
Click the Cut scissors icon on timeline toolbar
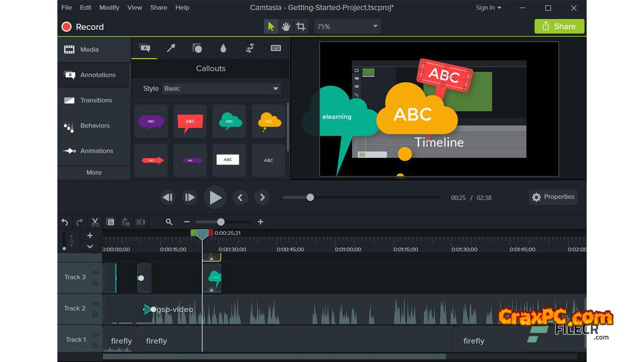click(95, 222)
